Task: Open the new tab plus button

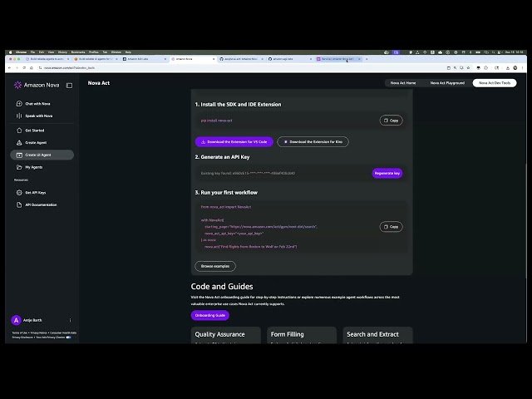Action: pos(367,59)
